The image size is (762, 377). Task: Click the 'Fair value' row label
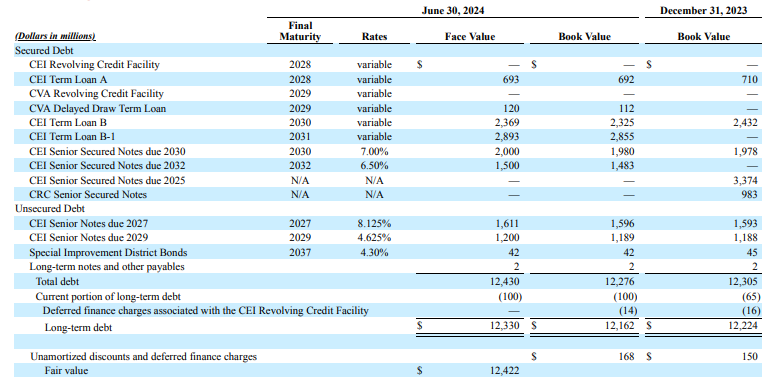67,370
